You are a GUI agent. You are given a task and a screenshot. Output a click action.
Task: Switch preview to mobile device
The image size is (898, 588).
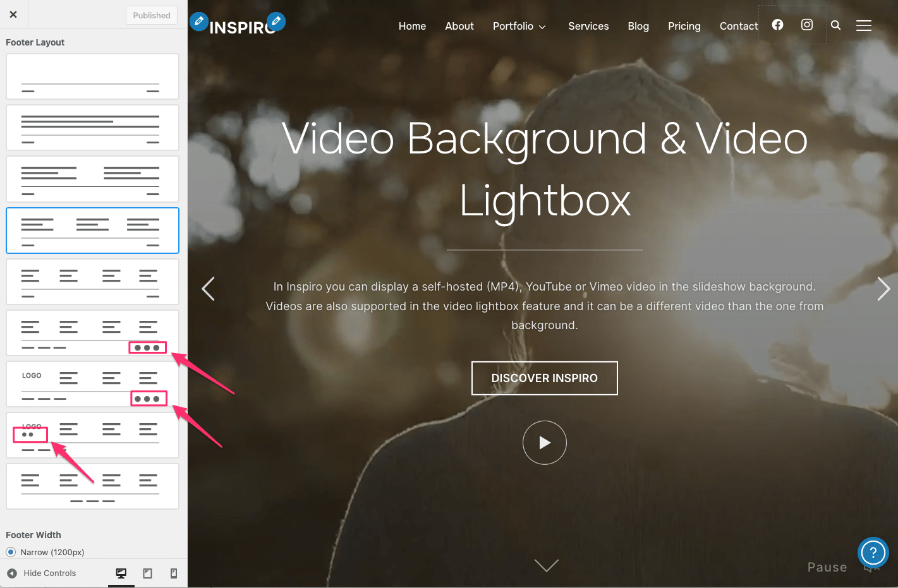(174, 573)
